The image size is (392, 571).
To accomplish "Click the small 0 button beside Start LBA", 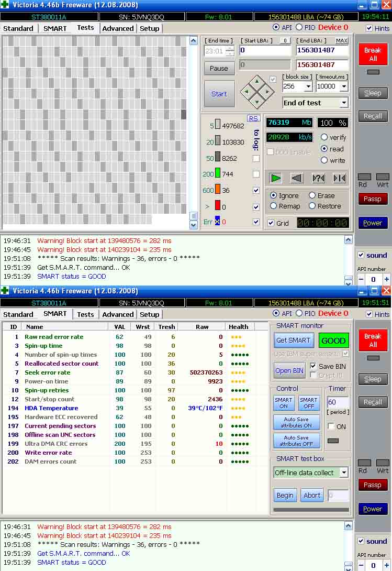I will [x=285, y=40].
